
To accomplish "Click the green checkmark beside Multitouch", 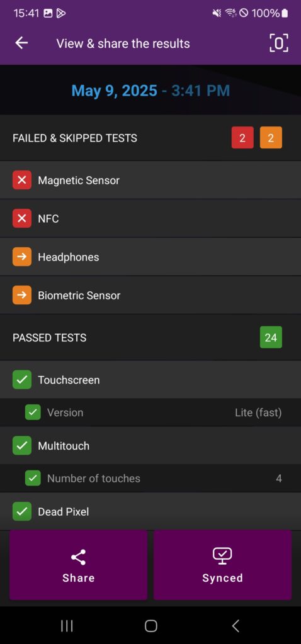I will coord(22,446).
